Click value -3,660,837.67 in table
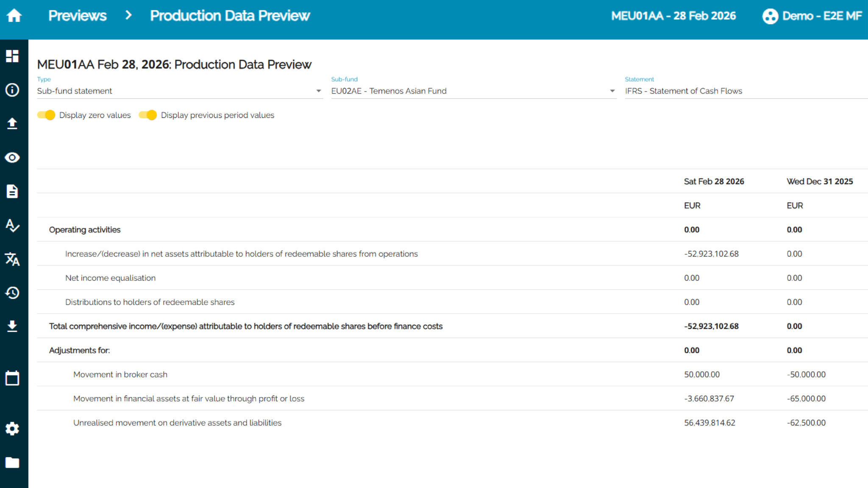868x488 pixels. point(709,399)
